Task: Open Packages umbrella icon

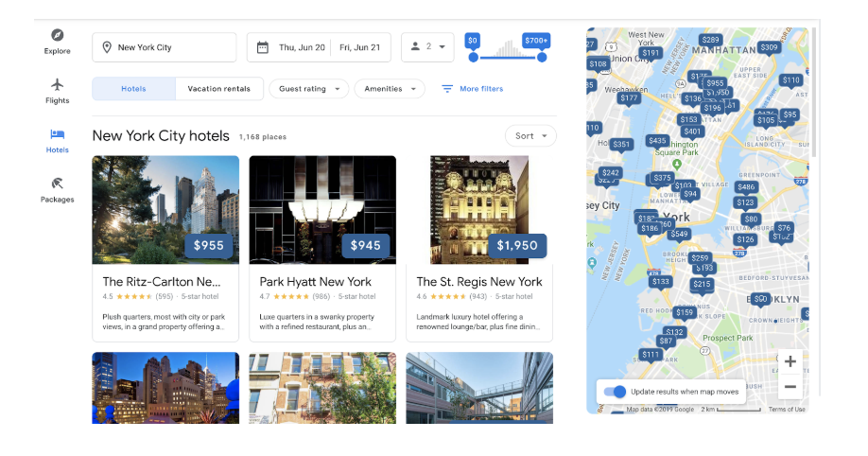Action: (57, 184)
